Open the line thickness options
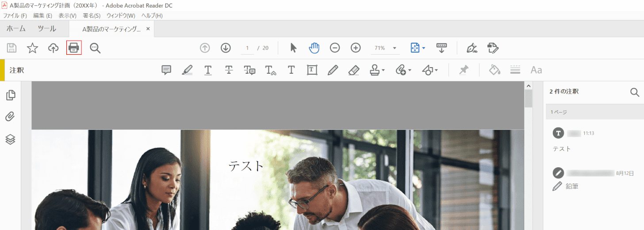 point(515,70)
